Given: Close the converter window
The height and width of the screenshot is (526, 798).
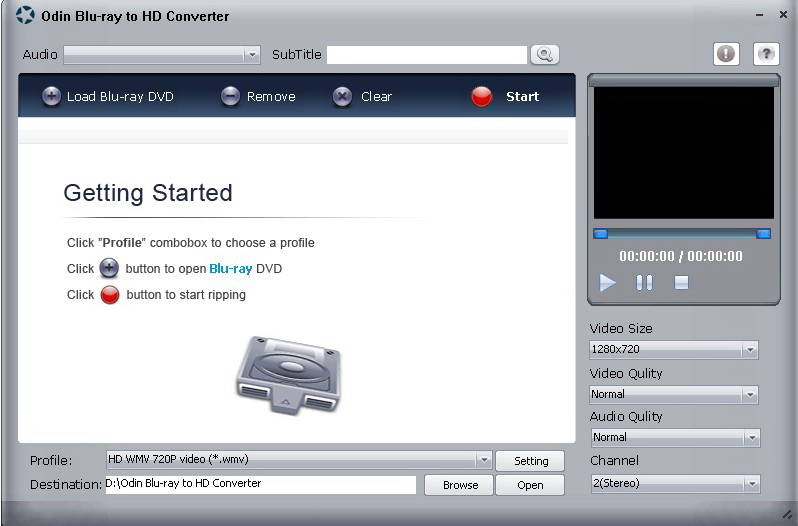Looking at the screenshot, I should (x=783, y=15).
